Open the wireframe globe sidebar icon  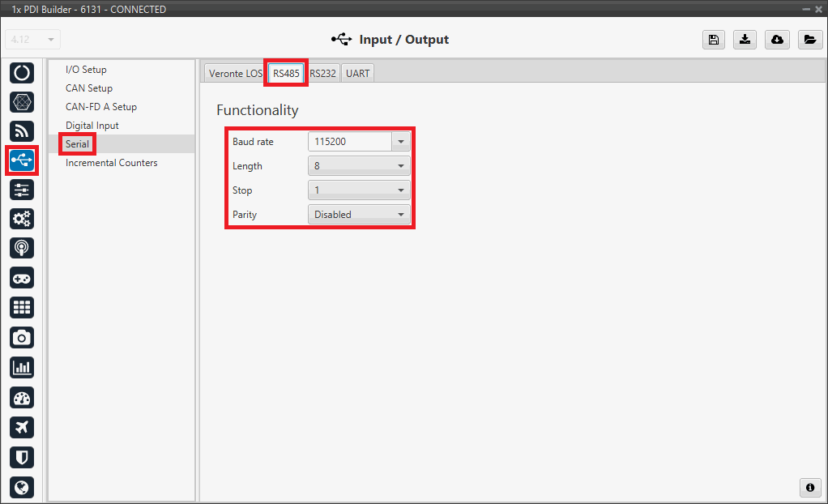click(22, 102)
